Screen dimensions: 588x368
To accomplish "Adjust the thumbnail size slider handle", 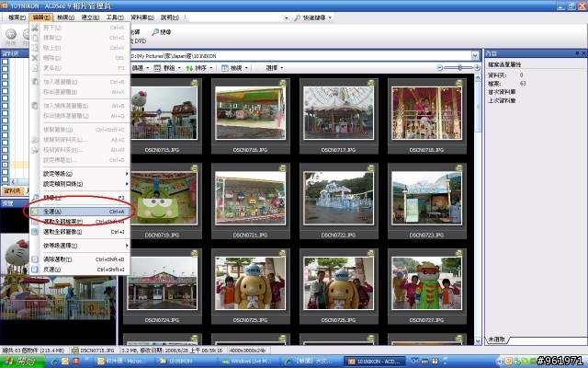I will click(460, 67).
